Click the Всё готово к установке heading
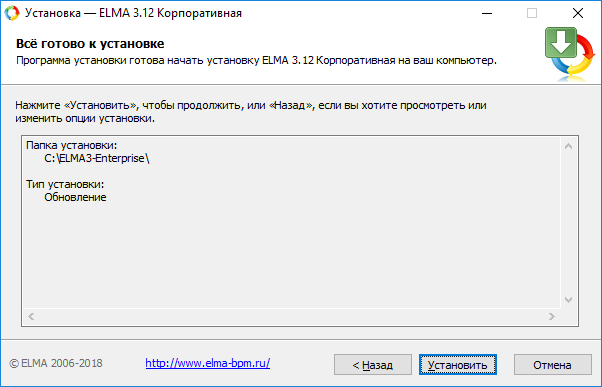Screen dimensions: 602x387 click(90, 44)
